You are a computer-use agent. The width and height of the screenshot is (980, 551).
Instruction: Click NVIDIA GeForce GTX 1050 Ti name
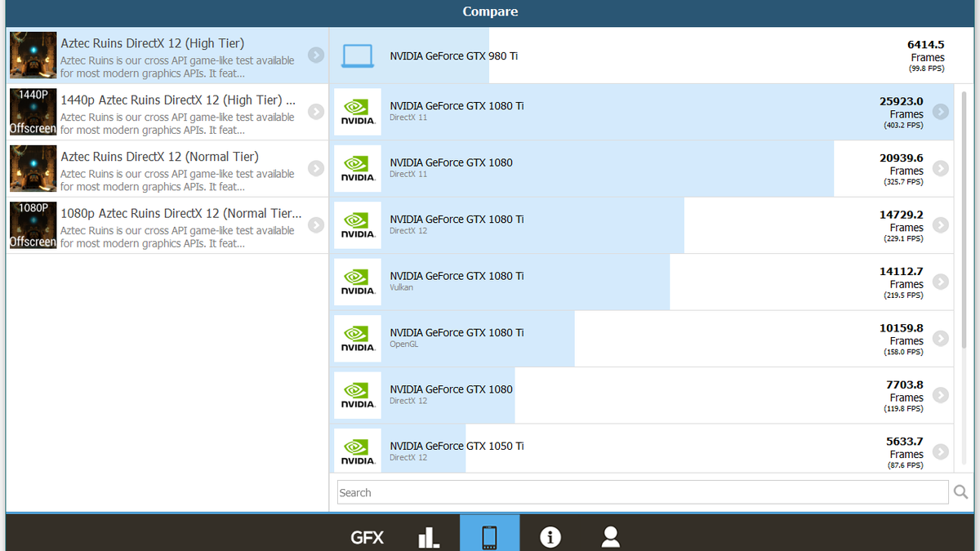(x=457, y=446)
